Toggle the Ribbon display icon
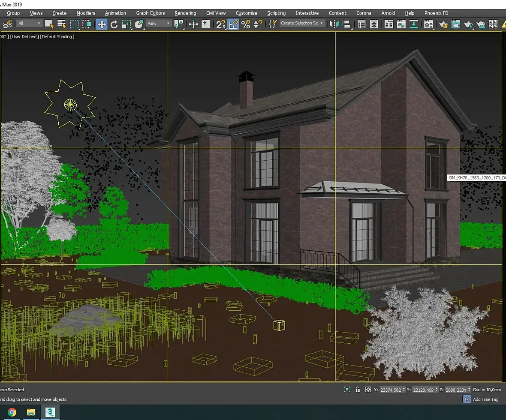 (x=389, y=24)
